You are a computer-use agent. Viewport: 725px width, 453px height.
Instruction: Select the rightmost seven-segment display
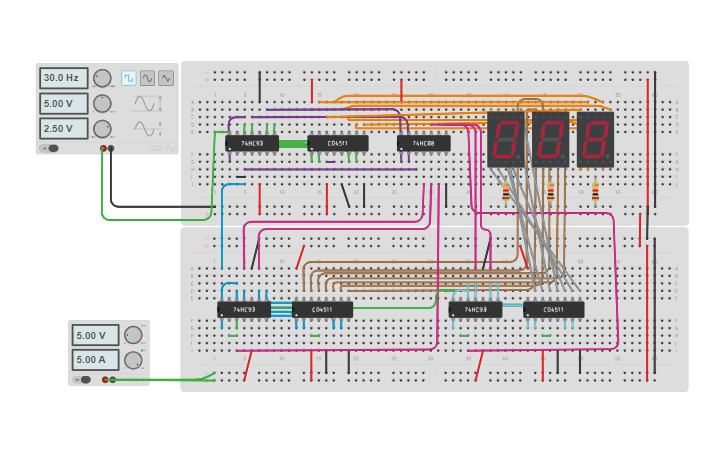click(595, 138)
